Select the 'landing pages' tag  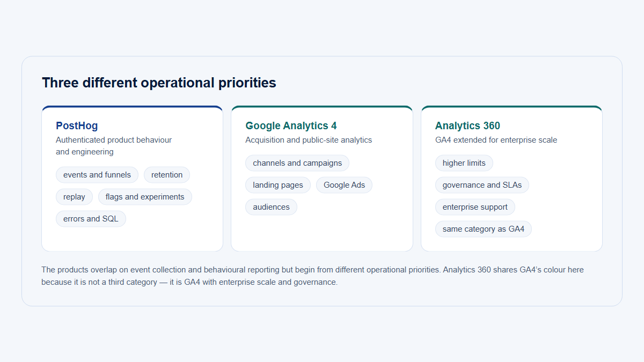click(278, 185)
